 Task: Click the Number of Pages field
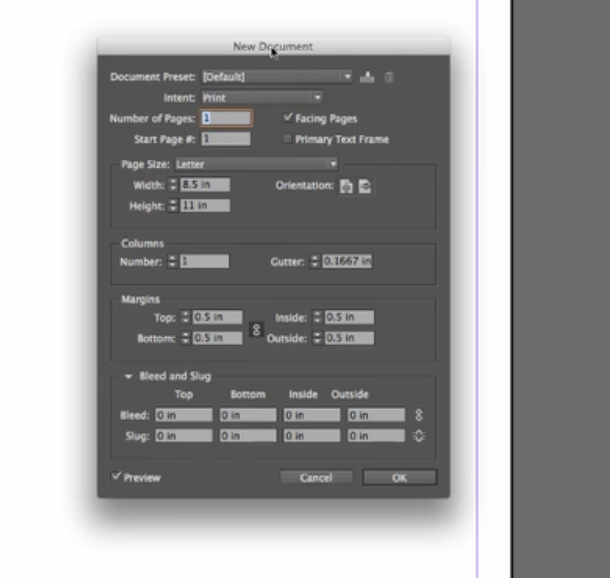coord(226,118)
